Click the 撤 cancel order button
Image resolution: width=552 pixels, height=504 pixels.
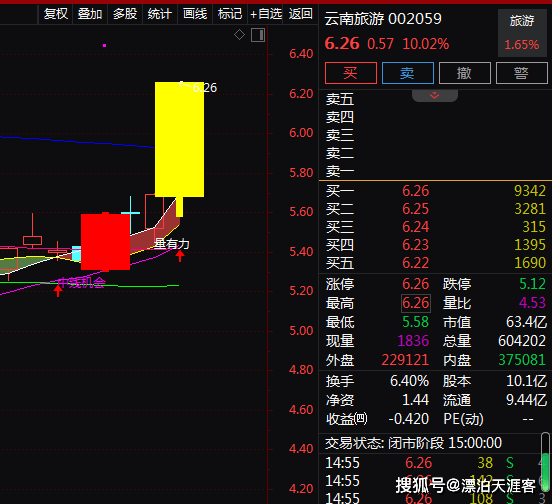[x=465, y=73]
